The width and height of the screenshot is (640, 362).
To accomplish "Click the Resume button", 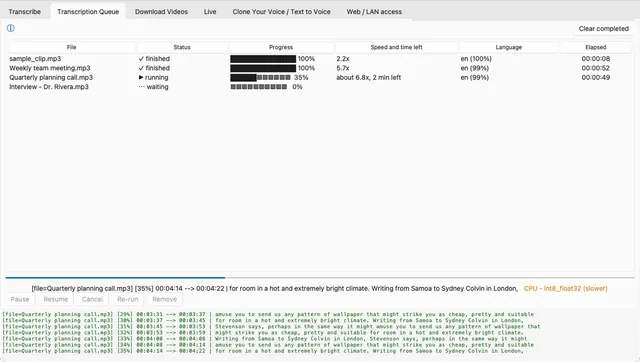I will tap(56, 299).
